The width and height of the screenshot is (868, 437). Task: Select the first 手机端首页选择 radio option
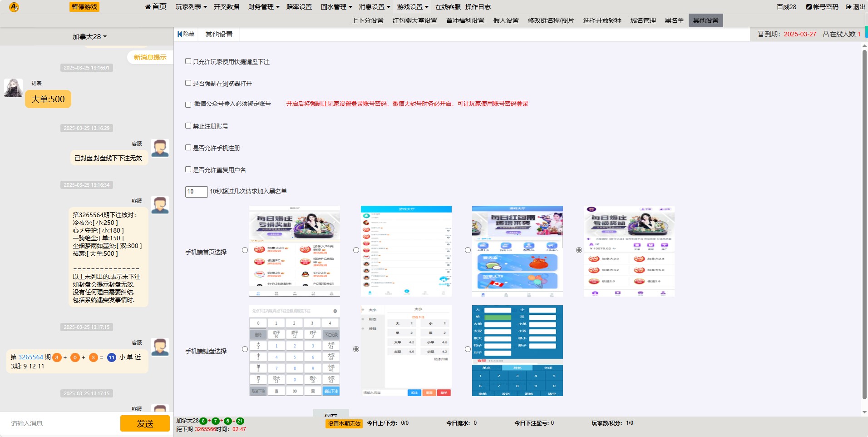245,250
